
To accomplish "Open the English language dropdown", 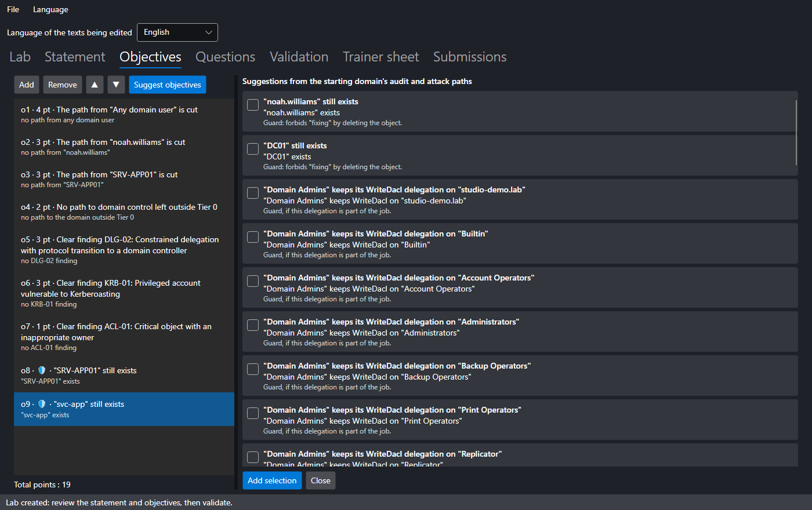I will [177, 32].
